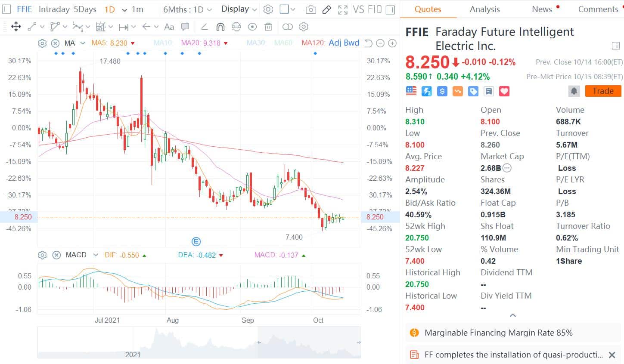
Task: Switch to the Analysis tab
Action: point(484,9)
